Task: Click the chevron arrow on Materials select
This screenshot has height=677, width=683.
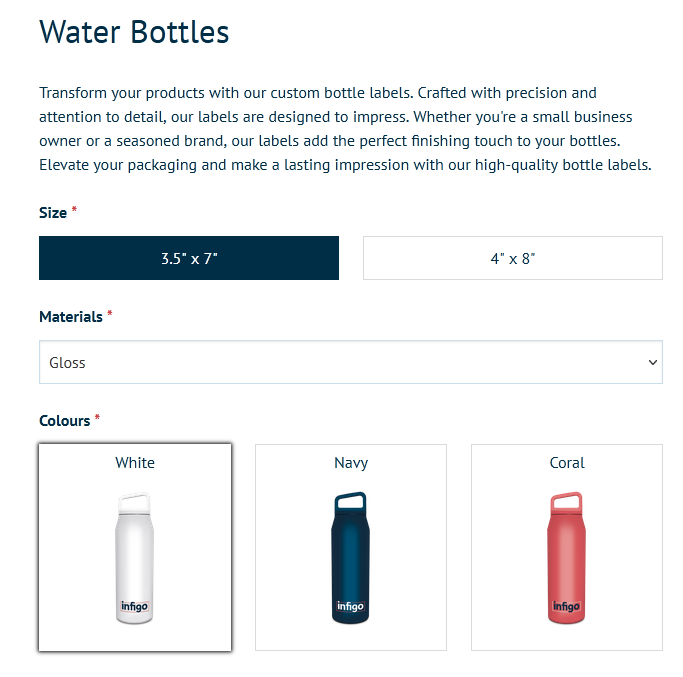Action: coord(653,362)
